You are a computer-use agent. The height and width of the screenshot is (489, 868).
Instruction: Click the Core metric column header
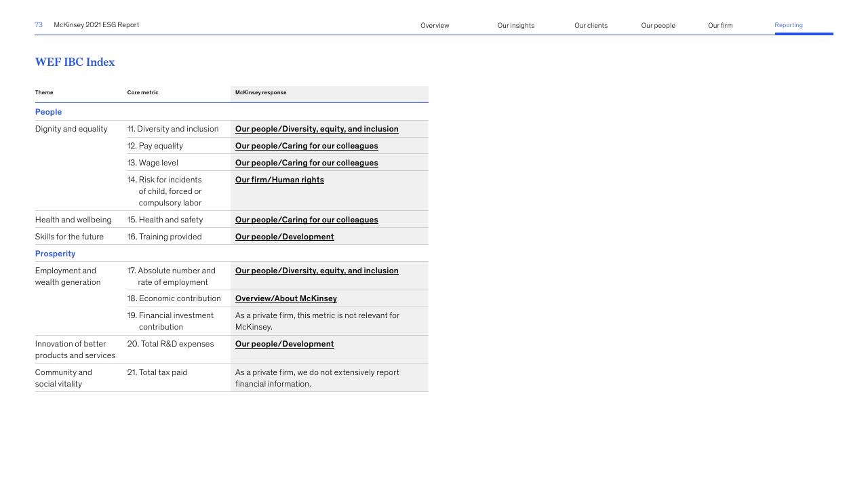click(x=142, y=92)
